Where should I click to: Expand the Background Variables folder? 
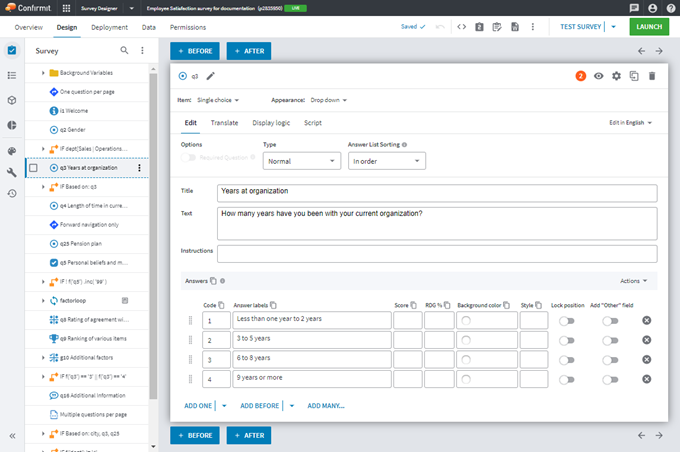(43, 73)
